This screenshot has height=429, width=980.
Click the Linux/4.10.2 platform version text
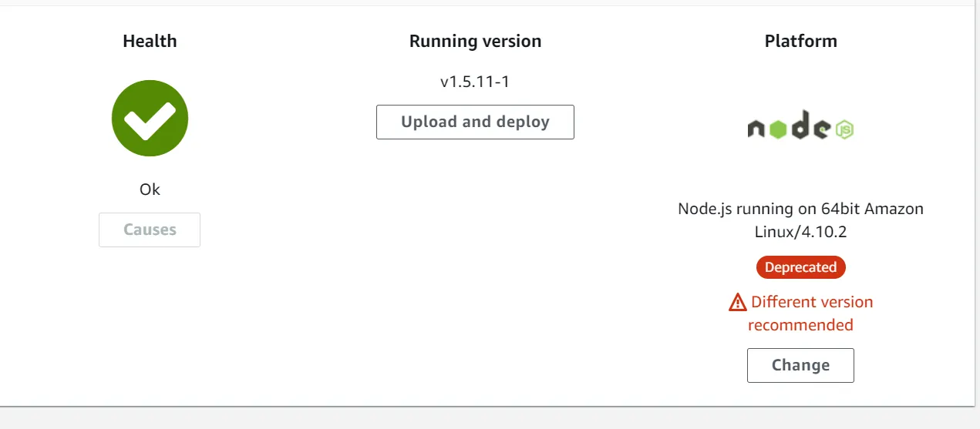(800, 232)
